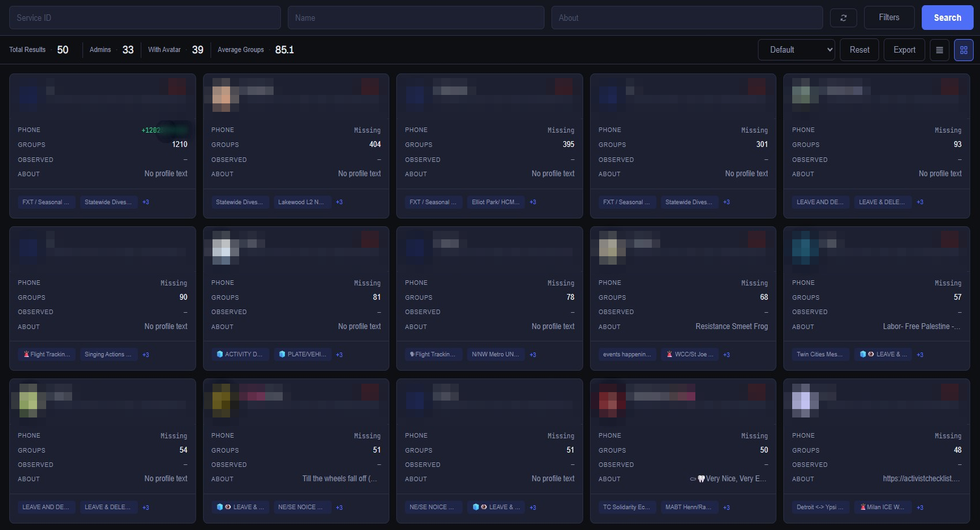Open the Default sort dropdown
The height and width of the screenshot is (530, 980).
796,49
